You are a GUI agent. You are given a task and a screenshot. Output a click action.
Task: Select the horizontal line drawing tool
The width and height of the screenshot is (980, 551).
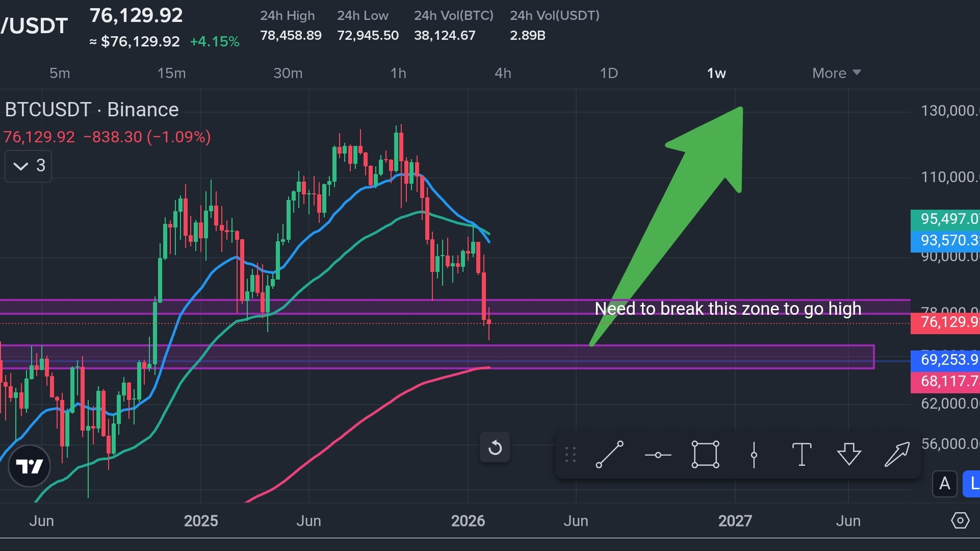(658, 455)
